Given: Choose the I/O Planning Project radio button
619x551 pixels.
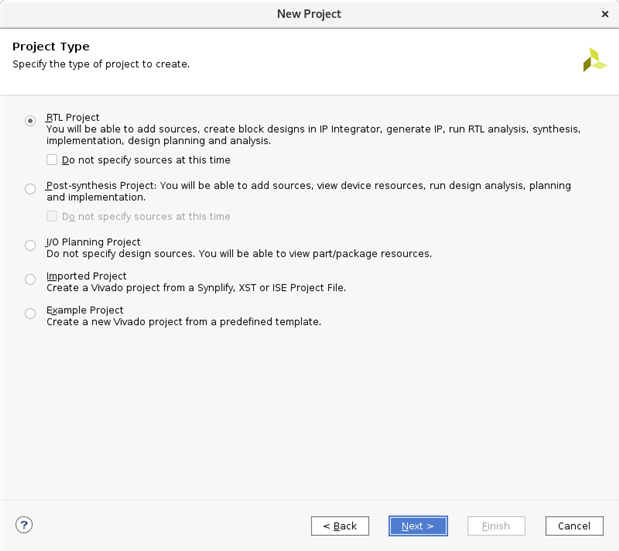Looking at the screenshot, I should tap(30, 245).
